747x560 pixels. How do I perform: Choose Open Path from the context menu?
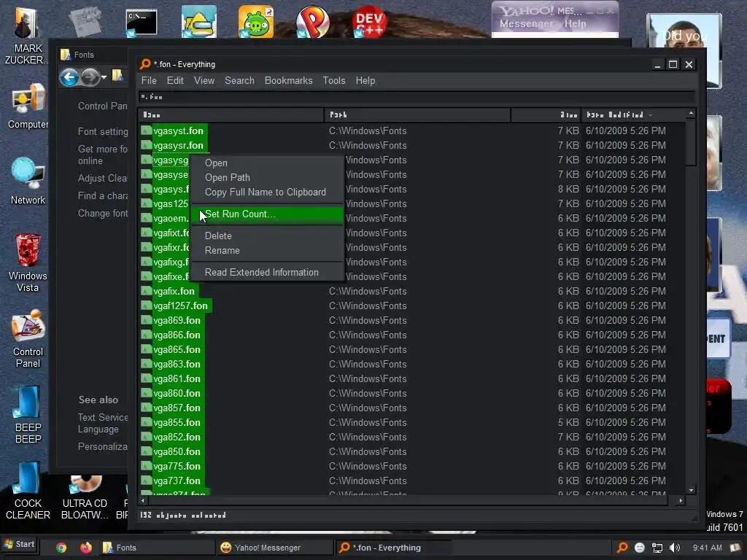[x=267, y=178]
